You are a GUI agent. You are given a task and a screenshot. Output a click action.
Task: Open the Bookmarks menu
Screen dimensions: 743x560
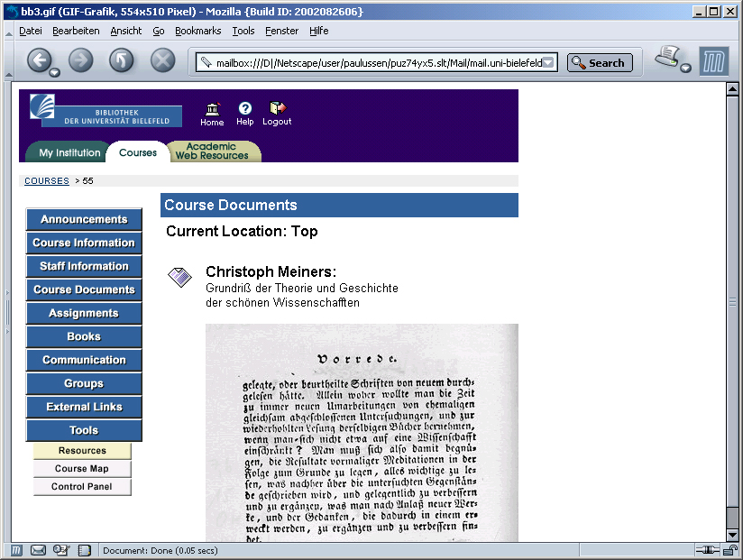(197, 31)
